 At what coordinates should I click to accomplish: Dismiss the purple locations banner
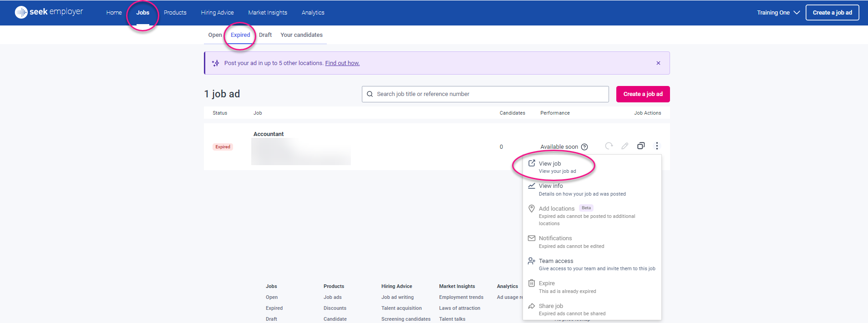pyautogui.click(x=658, y=63)
